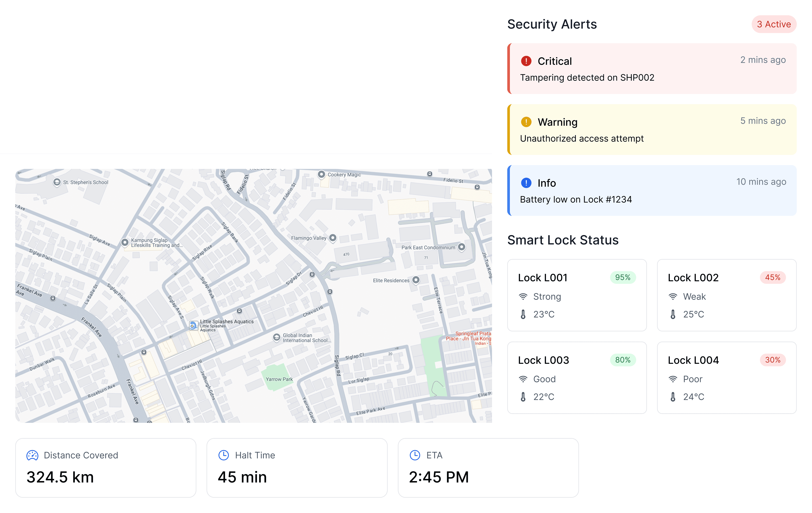Click the Halt Time clock icon

224,455
